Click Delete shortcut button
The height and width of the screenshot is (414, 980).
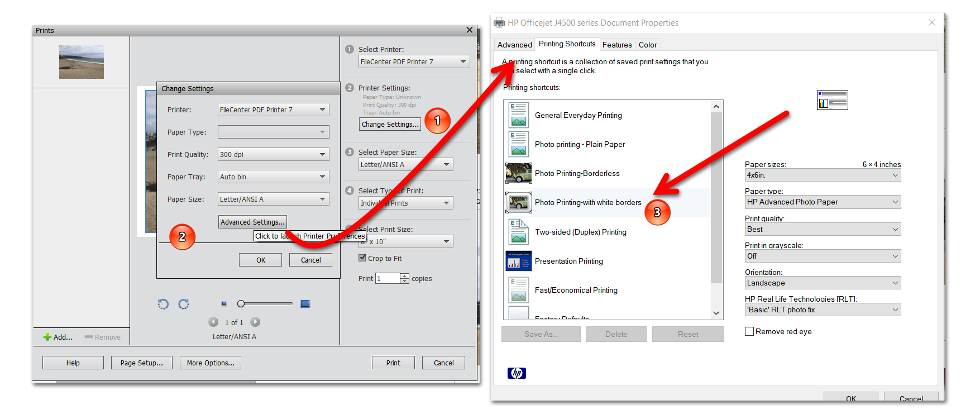point(616,334)
